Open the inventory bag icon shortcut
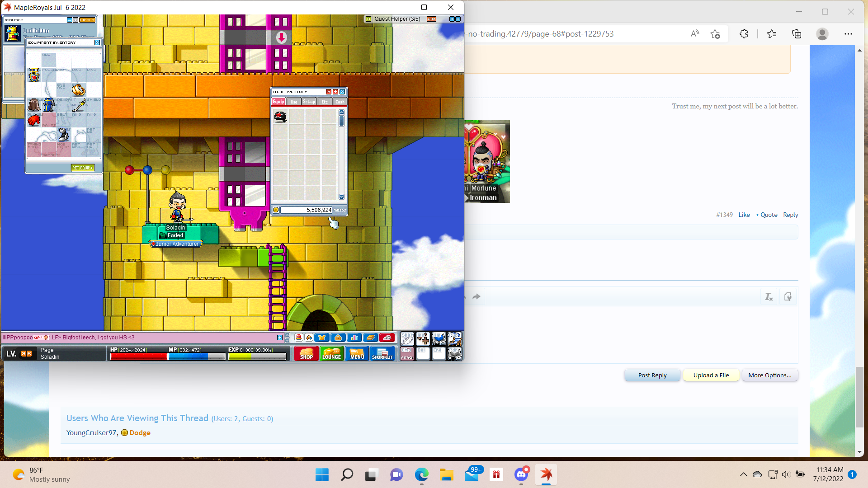Screen dimensions: 868x488 click(338, 338)
